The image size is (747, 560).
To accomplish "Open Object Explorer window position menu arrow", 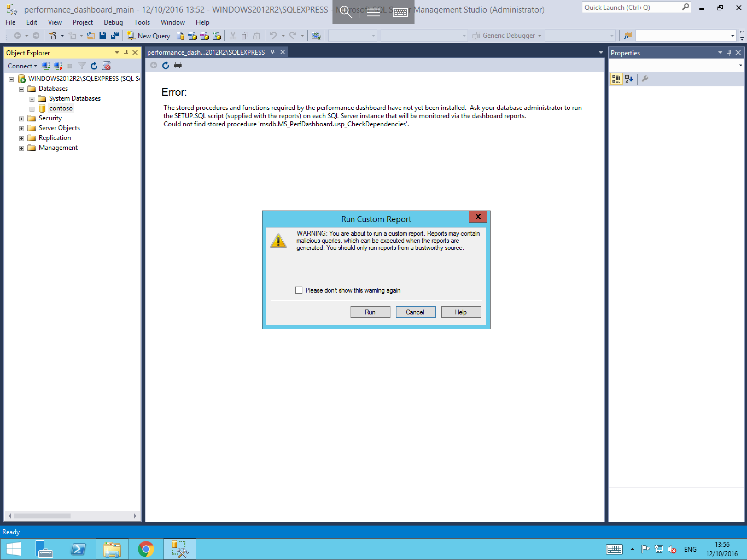I will click(x=117, y=52).
